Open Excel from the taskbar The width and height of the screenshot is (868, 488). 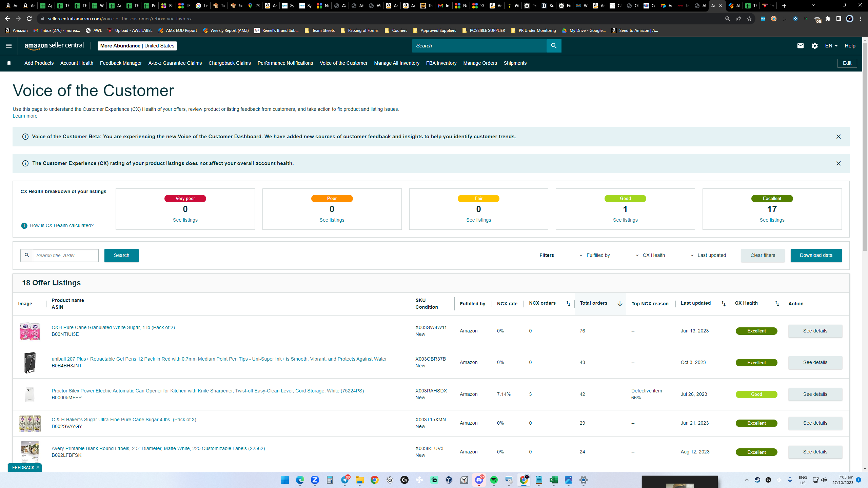553,480
